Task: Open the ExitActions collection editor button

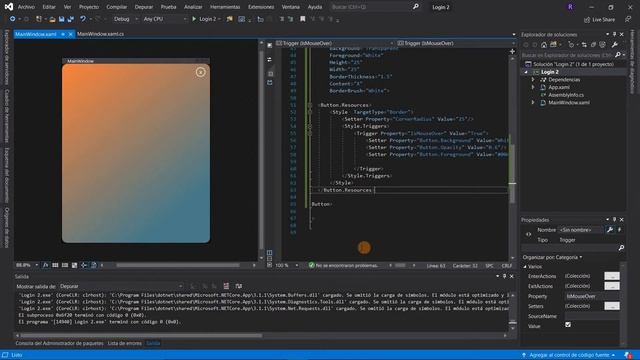Action: [612, 286]
